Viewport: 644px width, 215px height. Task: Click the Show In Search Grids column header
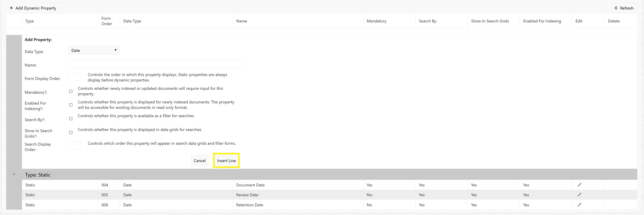point(490,21)
